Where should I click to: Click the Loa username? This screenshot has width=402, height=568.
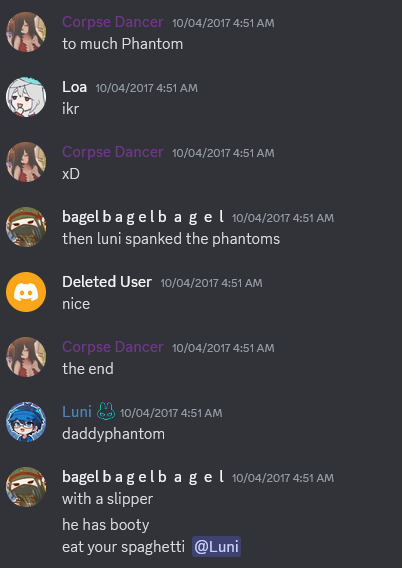75,87
